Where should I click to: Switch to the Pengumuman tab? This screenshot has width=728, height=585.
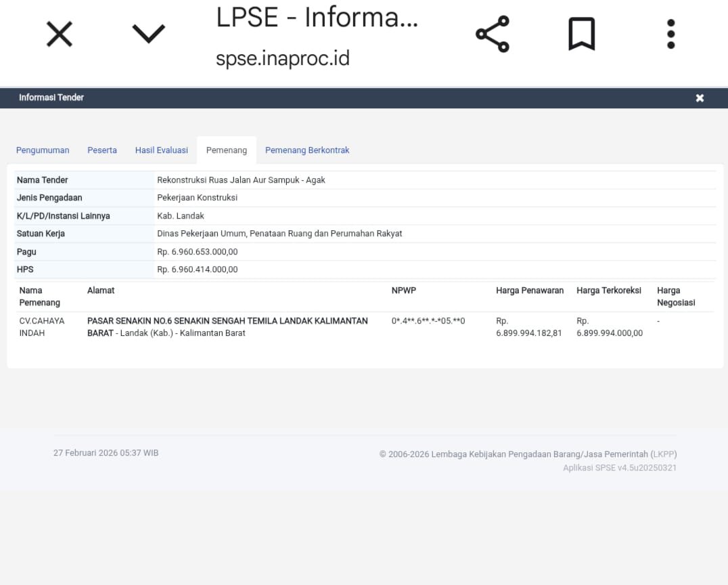click(43, 150)
